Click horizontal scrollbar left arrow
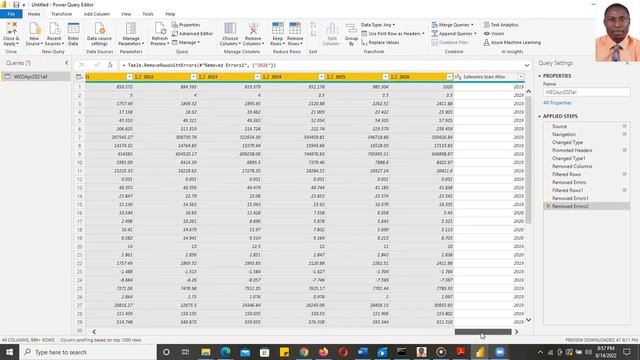The width and height of the screenshot is (640, 360). [94, 332]
